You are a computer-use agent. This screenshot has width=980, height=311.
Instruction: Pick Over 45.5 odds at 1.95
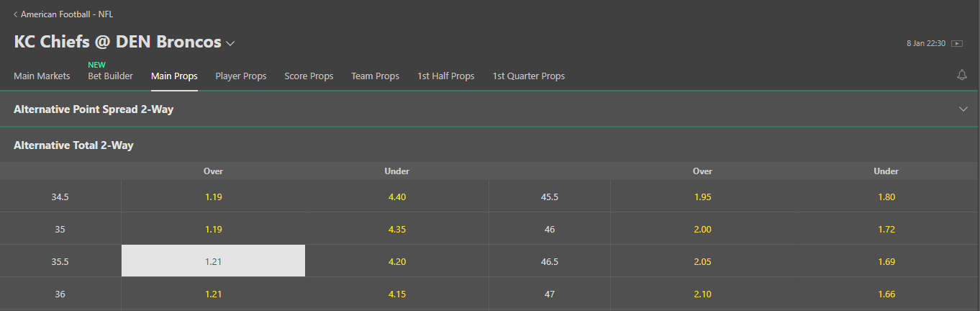tap(702, 196)
